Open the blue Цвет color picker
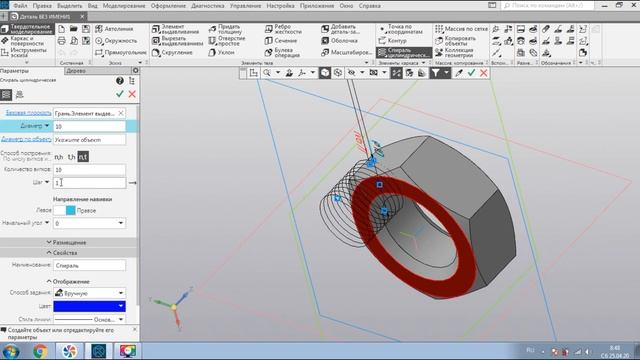This screenshot has height=360, width=640. coord(89,306)
